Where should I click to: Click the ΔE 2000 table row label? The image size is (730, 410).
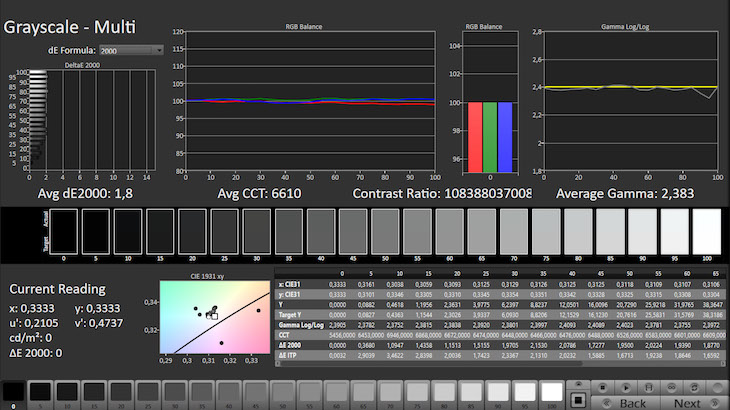290,345
